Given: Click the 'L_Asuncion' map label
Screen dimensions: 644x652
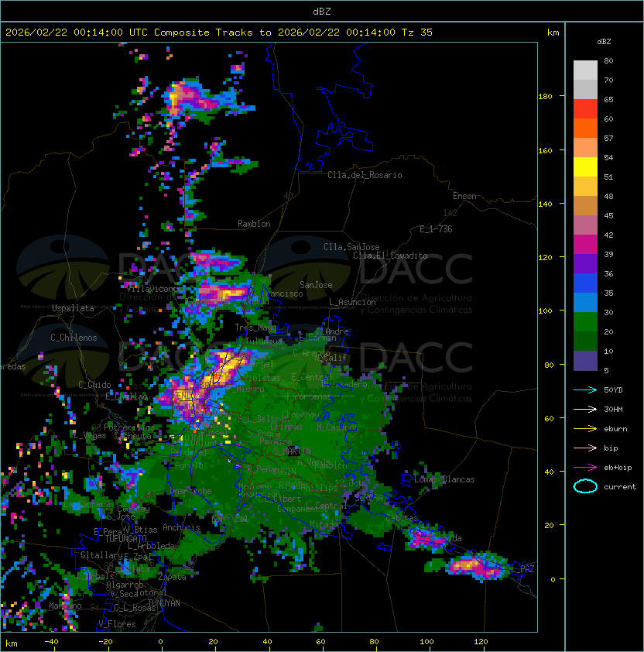Looking at the screenshot, I should (x=352, y=302).
